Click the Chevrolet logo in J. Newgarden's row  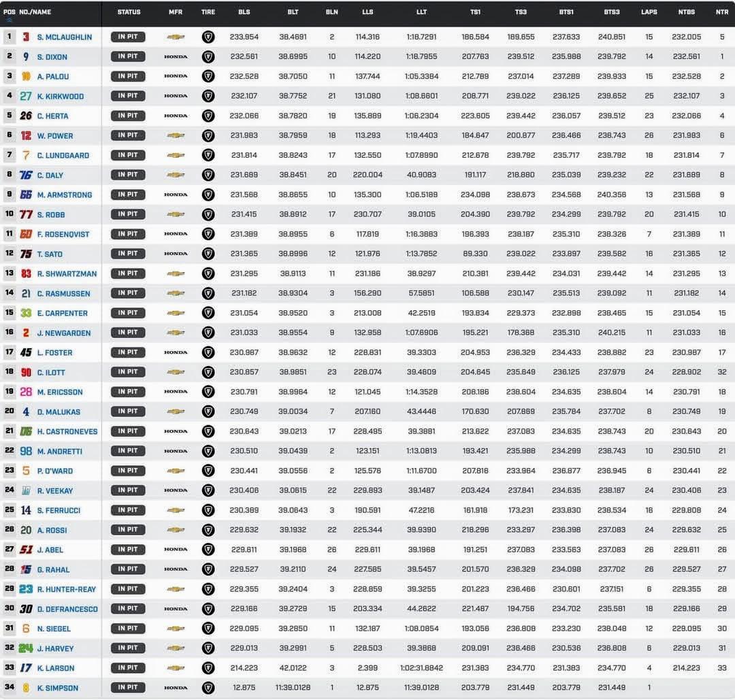pos(176,333)
